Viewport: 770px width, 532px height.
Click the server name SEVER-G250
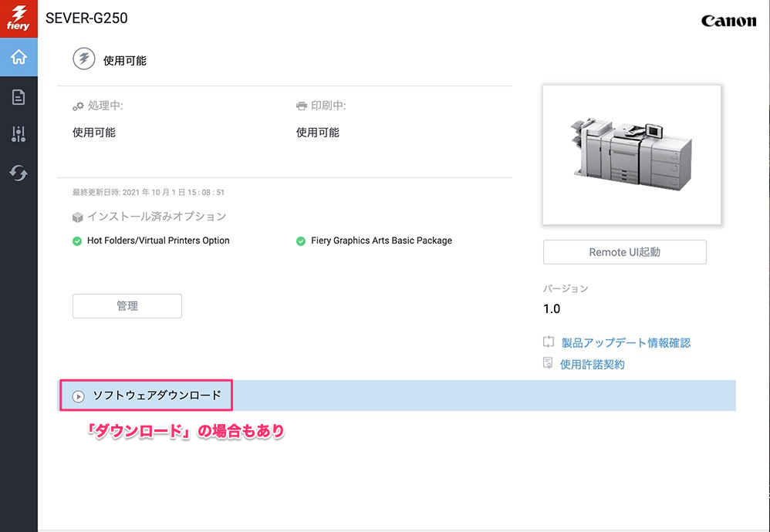pos(87,19)
